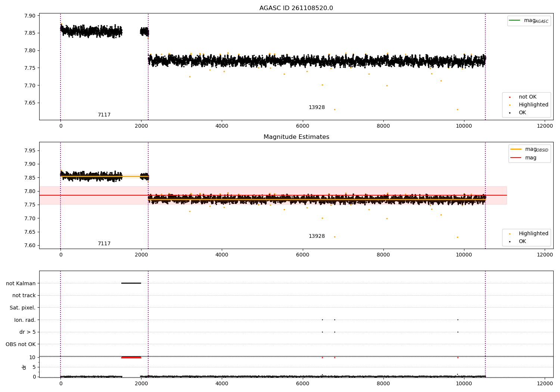The image size is (560, 392).
Task: Select 'Highlighted' entry in Magnitude Estimates legend
Action: click(533, 234)
